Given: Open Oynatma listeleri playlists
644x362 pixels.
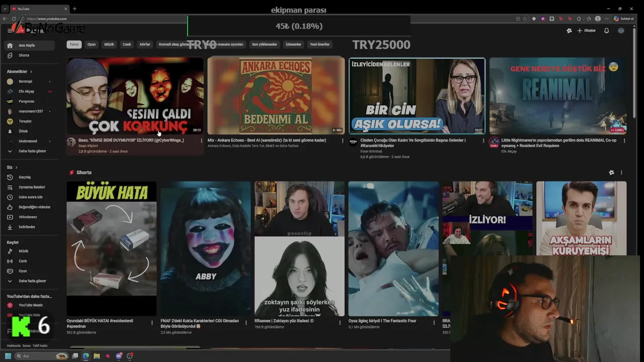Looking at the screenshot, I should pos(29,187).
